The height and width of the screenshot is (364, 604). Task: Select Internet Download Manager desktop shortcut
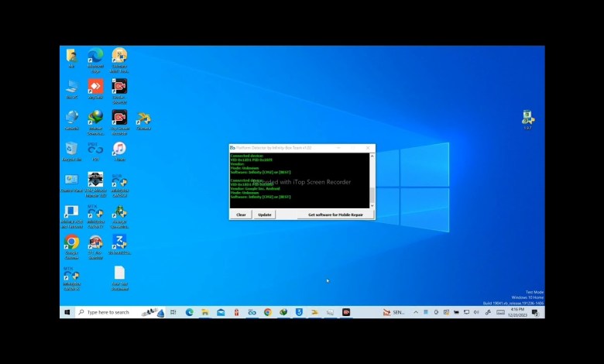coord(95,123)
